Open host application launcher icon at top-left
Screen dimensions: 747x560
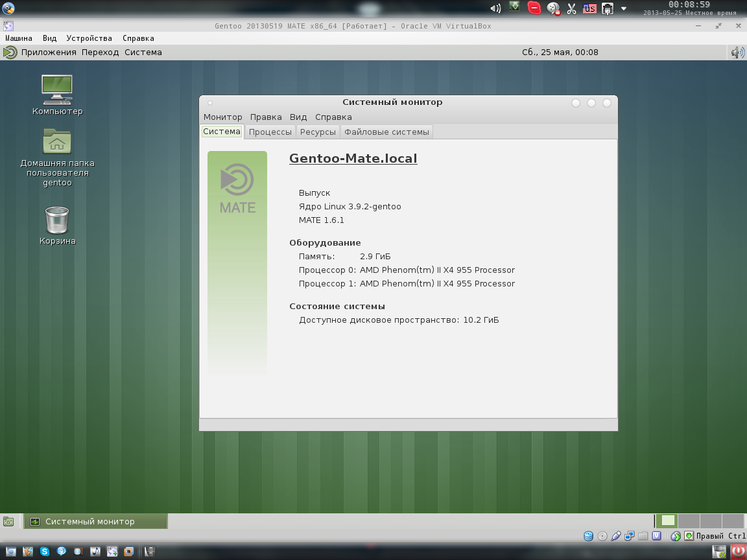tap(8, 8)
